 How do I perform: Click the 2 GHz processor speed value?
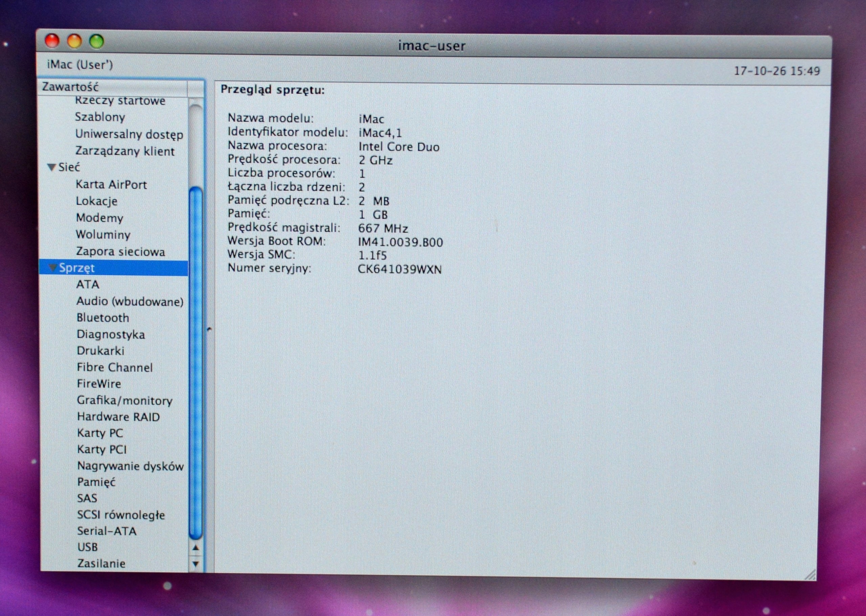tap(375, 161)
